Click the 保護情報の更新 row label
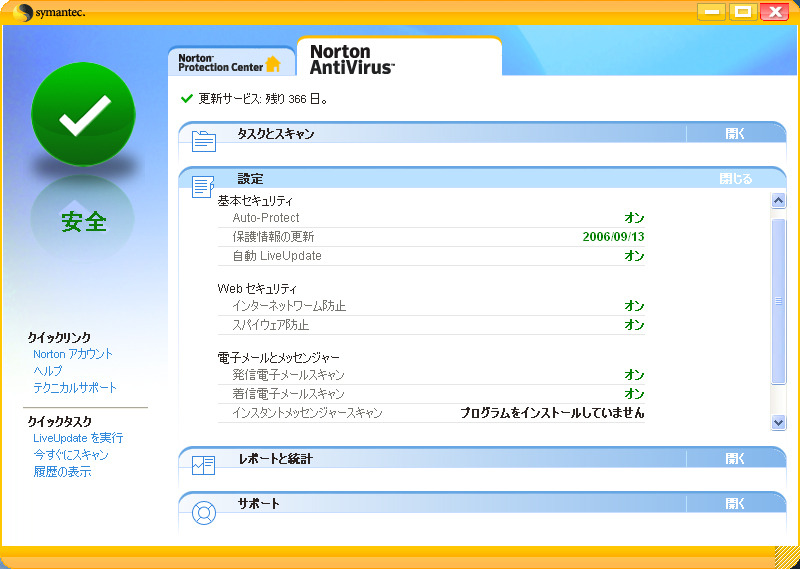800x569 pixels. click(x=273, y=237)
